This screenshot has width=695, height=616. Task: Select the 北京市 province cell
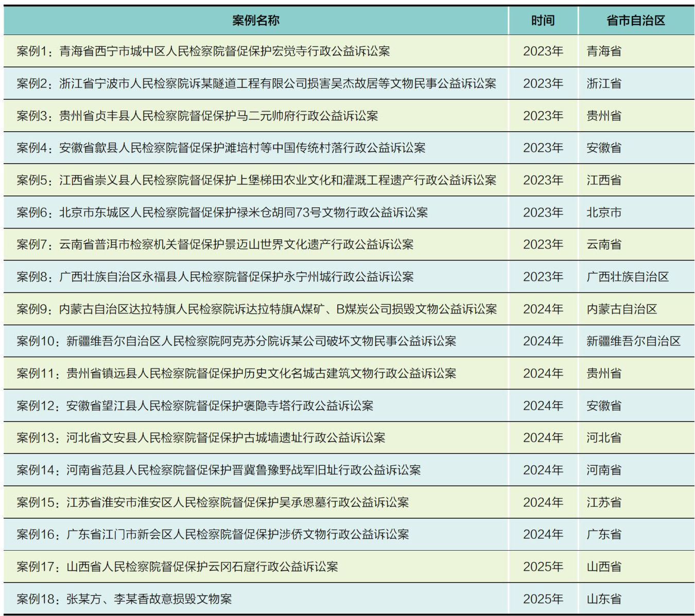(603, 213)
